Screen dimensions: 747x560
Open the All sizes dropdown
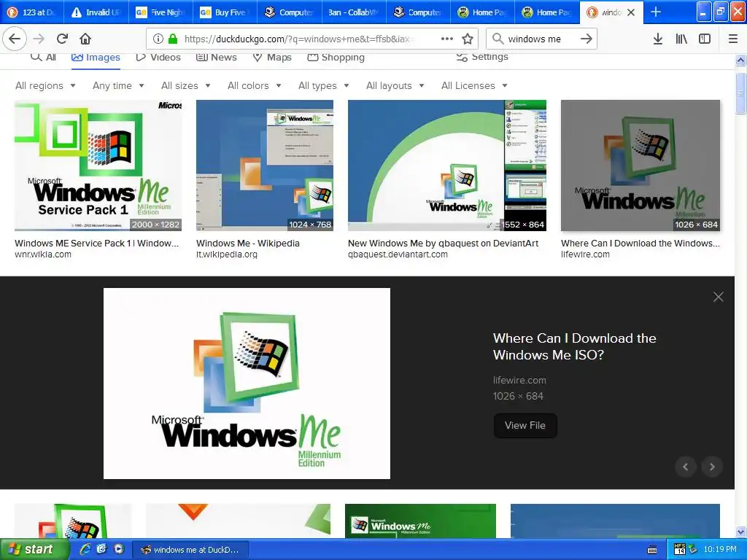[186, 86]
